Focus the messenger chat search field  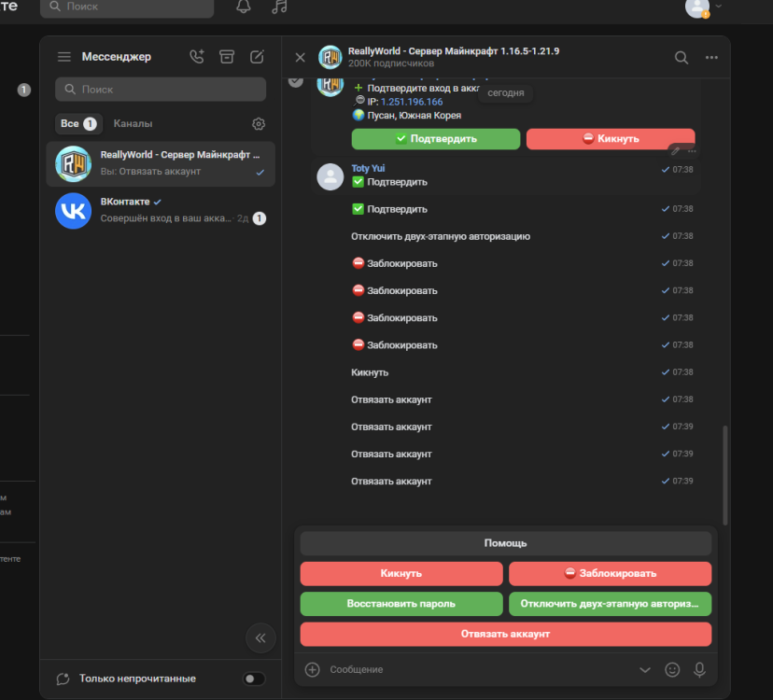point(161,90)
